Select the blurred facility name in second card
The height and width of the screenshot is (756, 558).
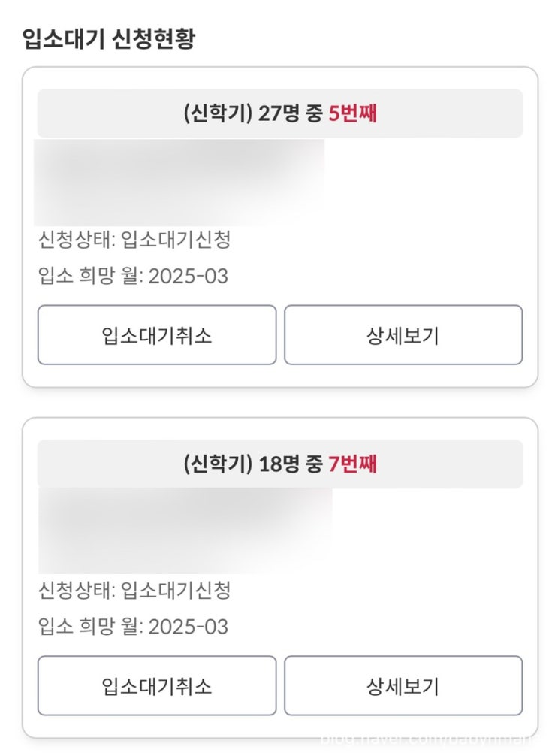[x=184, y=531]
